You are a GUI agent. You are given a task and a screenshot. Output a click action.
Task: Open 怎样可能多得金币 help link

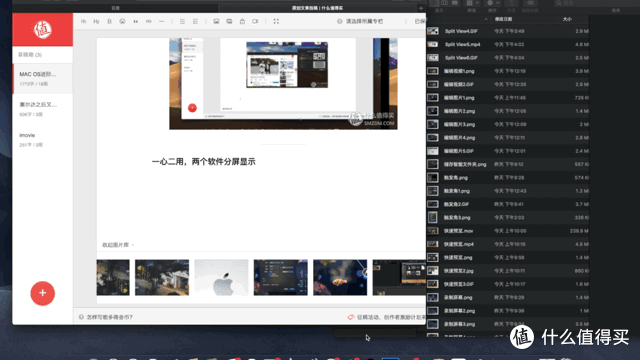(x=106, y=317)
